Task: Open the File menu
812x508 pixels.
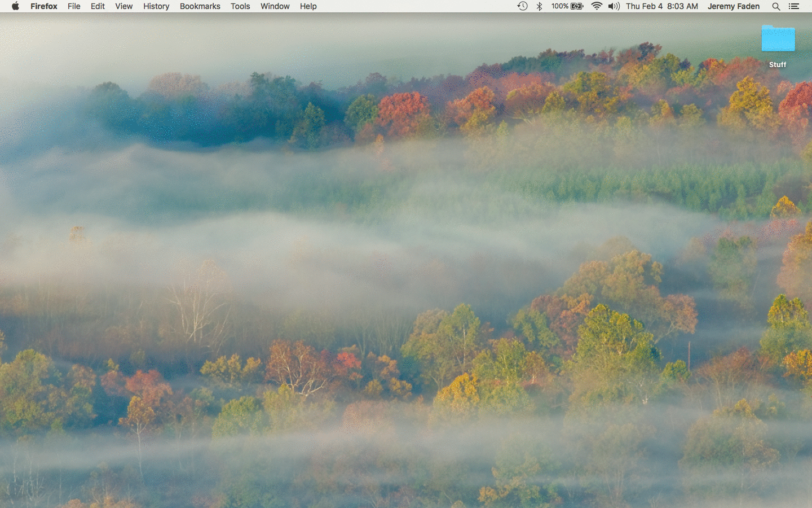Action: pyautogui.click(x=74, y=6)
